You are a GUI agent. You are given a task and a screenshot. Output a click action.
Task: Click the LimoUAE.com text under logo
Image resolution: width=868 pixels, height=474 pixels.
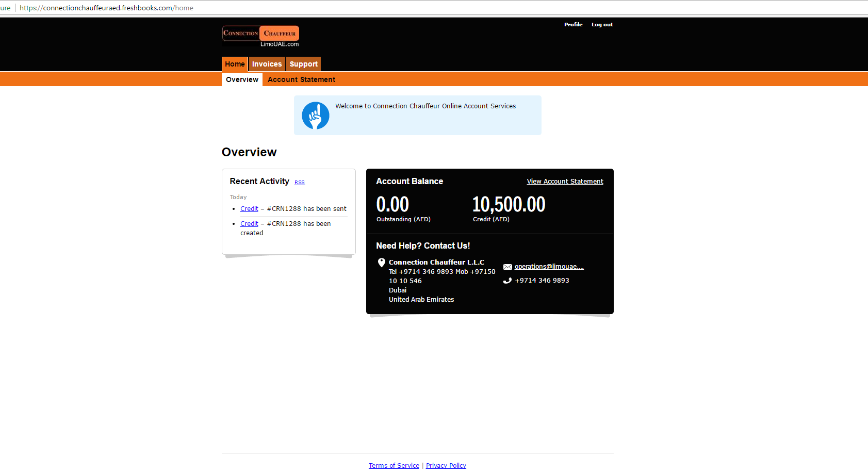280,44
